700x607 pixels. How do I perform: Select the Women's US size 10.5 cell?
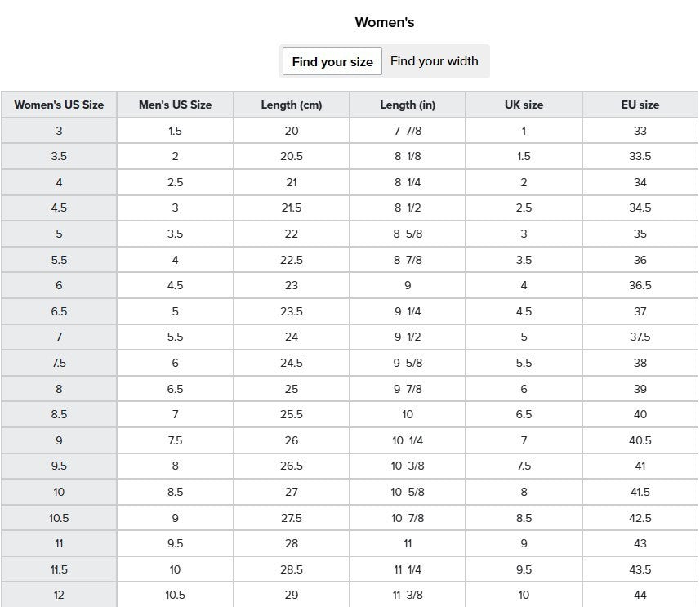click(x=59, y=518)
